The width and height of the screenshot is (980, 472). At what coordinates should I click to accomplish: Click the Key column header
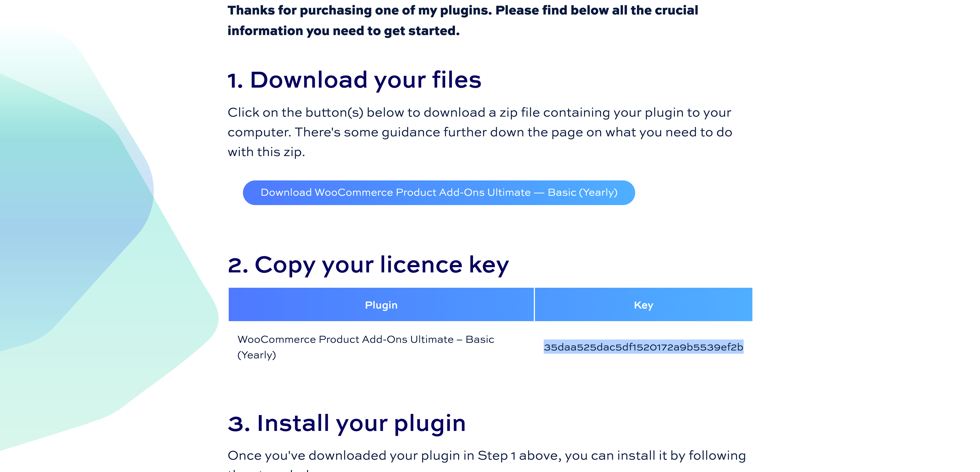pyautogui.click(x=643, y=305)
